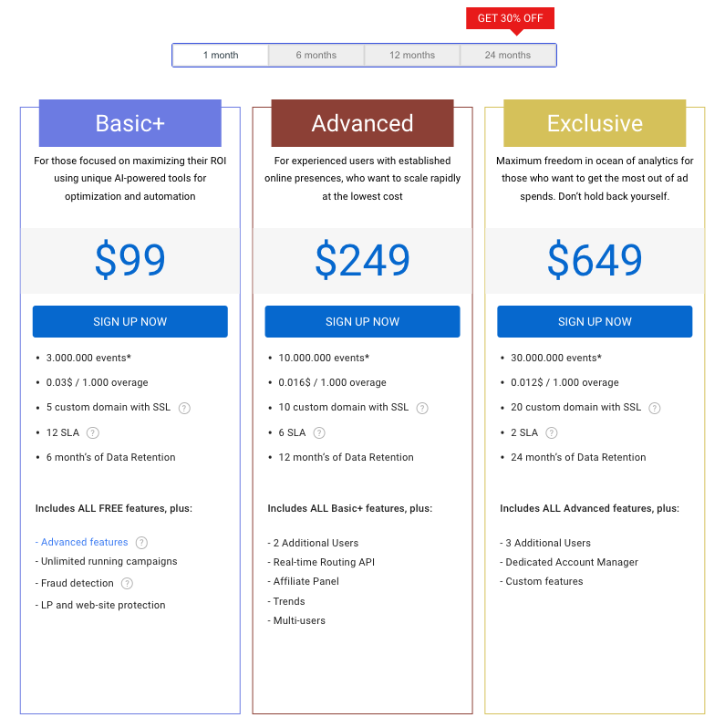The height and width of the screenshot is (728, 725).
Task: Click help icon next to 2 SLA
Action: pos(551,432)
